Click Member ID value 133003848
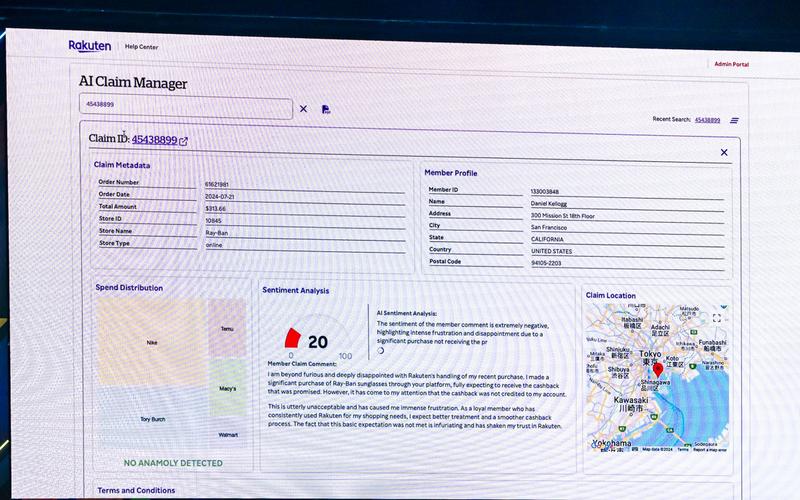Screen dimensions: 800x500 click(544, 192)
